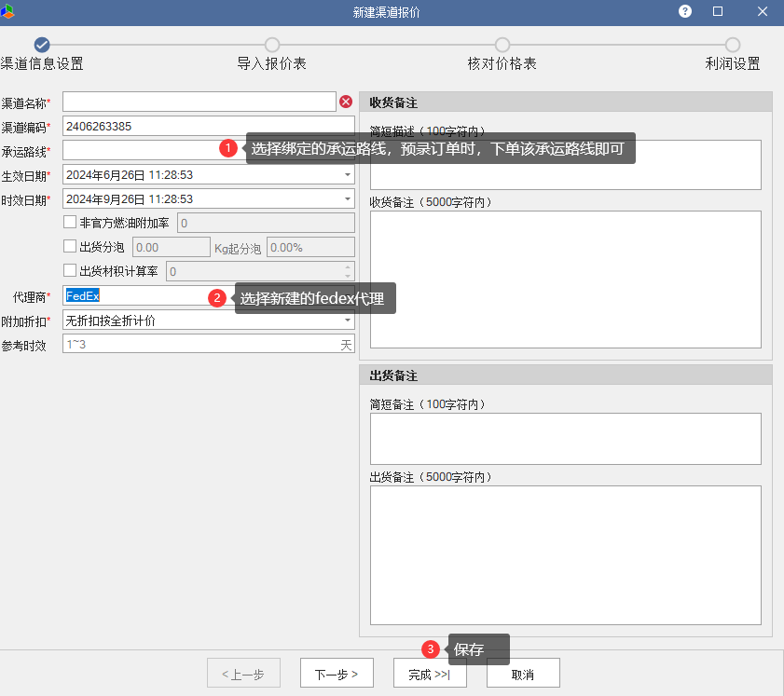Open the 生效日期 date dropdown
This screenshot has height=696, width=784.
pyautogui.click(x=347, y=174)
